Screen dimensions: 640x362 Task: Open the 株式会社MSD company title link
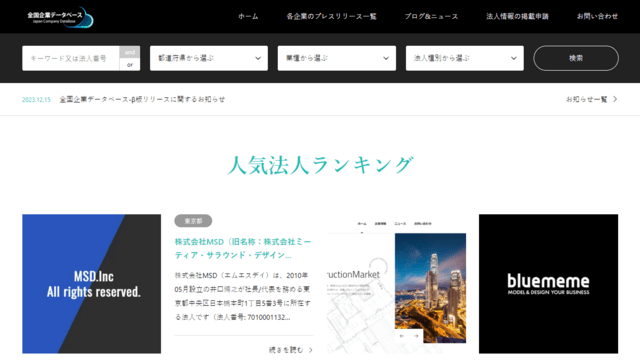pyautogui.click(x=243, y=248)
